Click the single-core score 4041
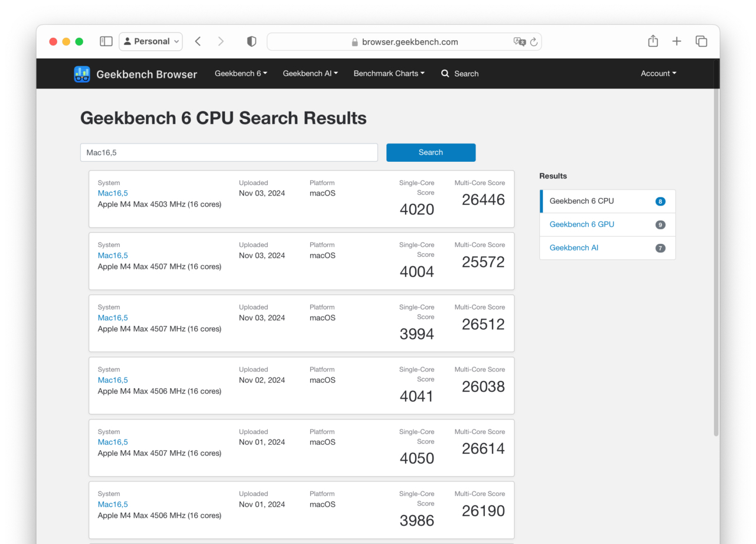The image size is (756, 544). (x=417, y=396)
